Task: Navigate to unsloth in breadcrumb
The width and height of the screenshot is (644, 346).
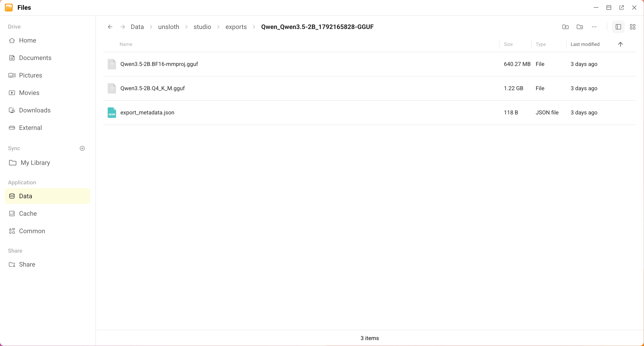Action: 169,27
